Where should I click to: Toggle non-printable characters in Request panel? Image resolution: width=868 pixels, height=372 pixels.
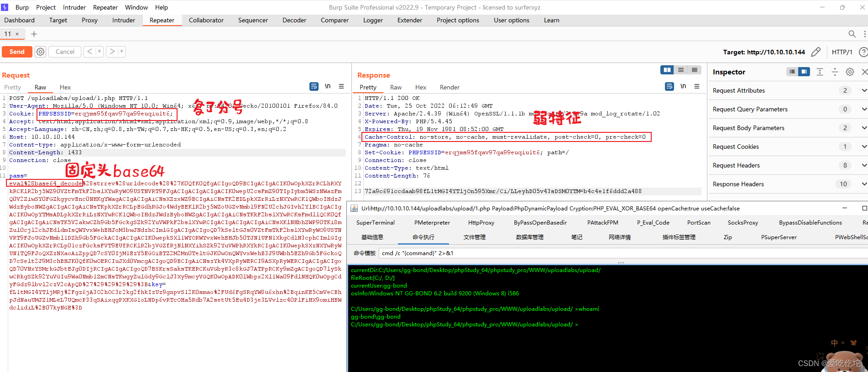328,86
